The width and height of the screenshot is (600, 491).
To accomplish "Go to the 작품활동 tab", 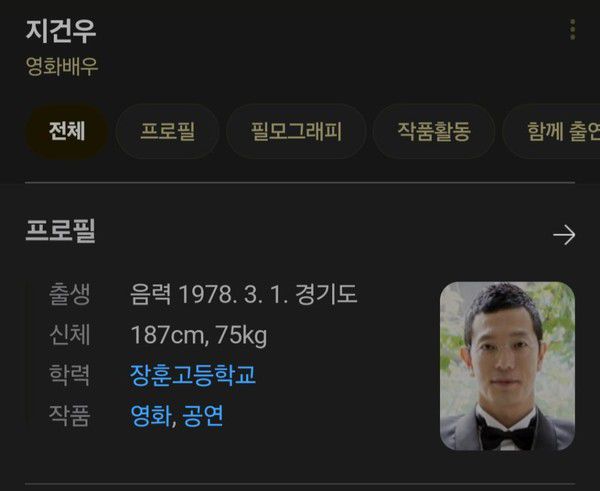I will pos(434,131).
